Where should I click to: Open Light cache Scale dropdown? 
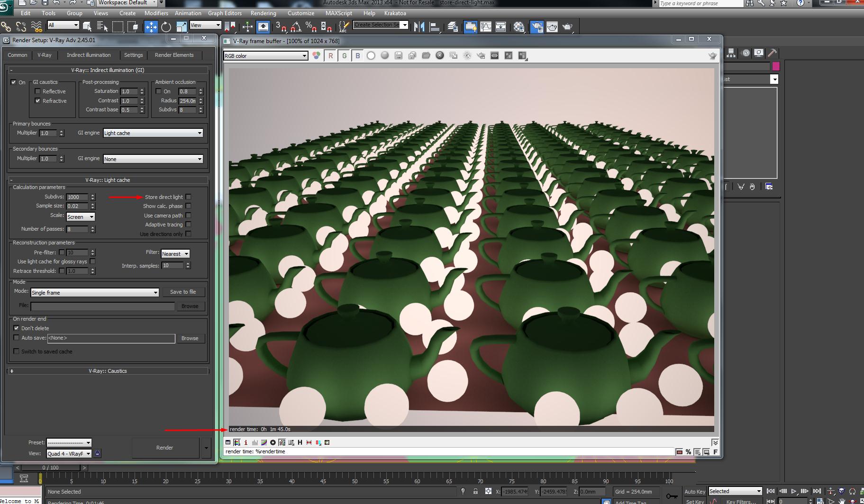point(81,217)
